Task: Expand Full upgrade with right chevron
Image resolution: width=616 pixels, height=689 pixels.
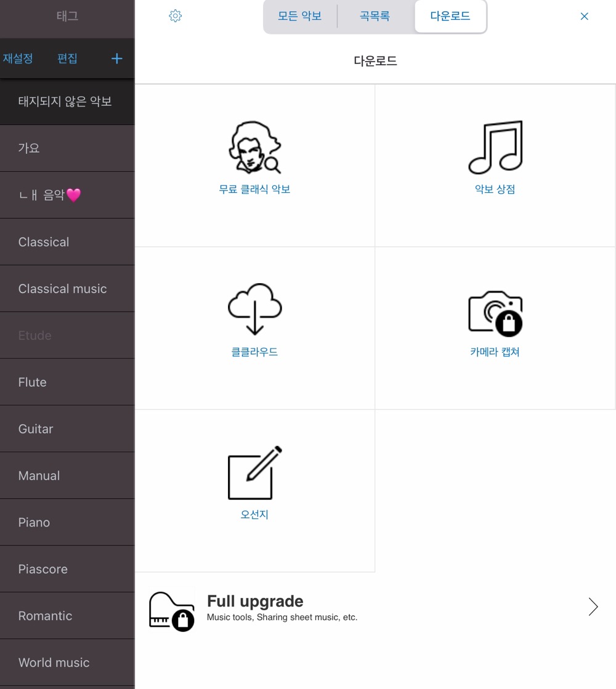Action: (593, 607)
